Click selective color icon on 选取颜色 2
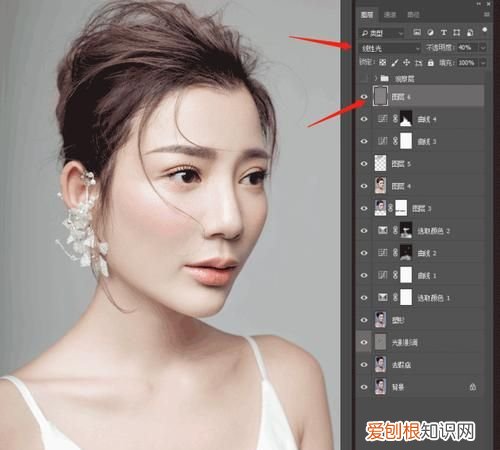The height and width of the screenshot is (450, 500). coord(383,230)
